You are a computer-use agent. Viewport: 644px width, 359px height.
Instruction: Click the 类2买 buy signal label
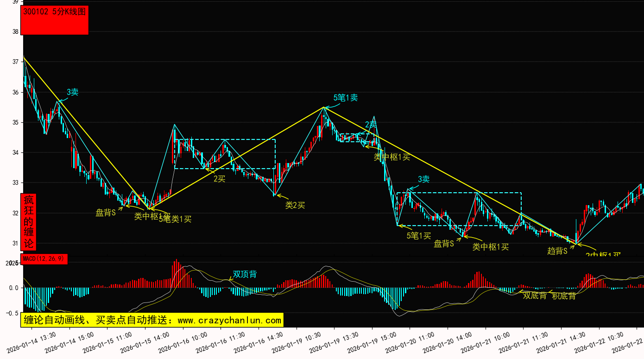coord(295,205)
